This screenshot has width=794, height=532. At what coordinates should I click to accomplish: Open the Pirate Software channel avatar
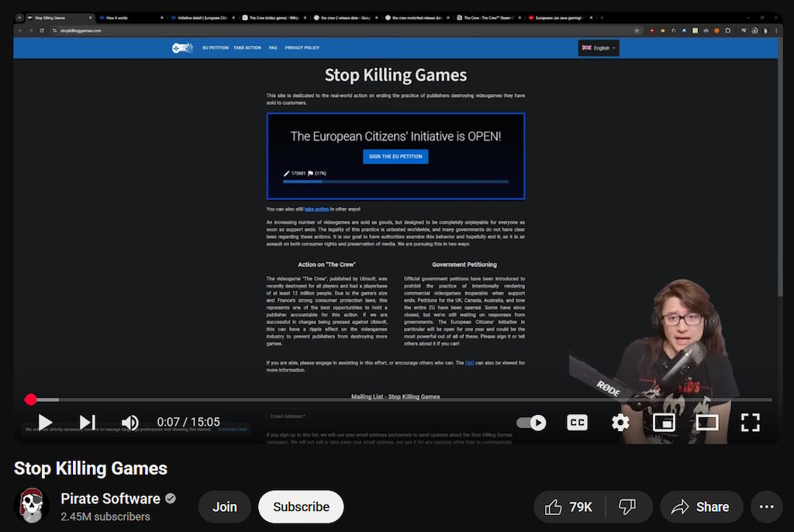tap(31, 506)
